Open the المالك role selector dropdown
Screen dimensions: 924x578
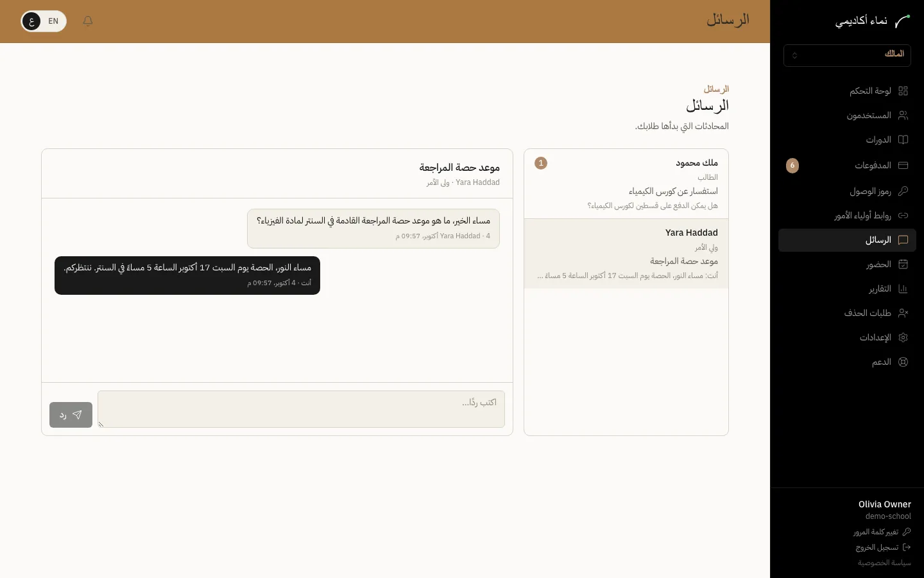[847, 55]
